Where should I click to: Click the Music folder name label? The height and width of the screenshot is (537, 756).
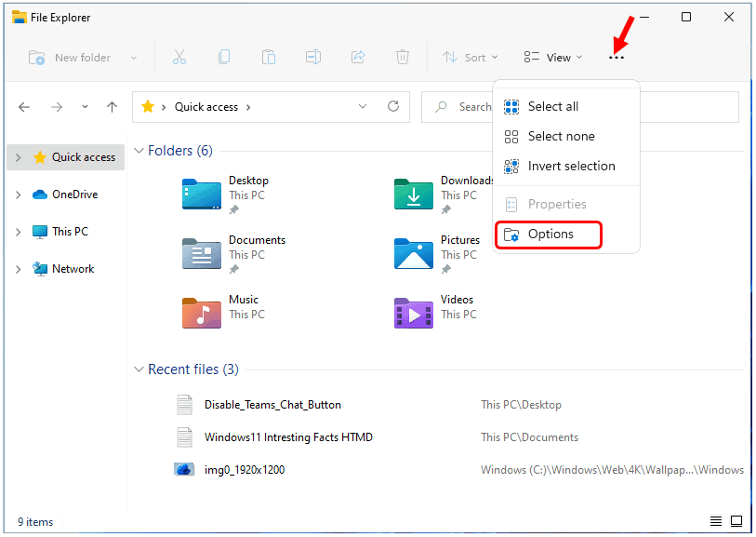point(244,300)
